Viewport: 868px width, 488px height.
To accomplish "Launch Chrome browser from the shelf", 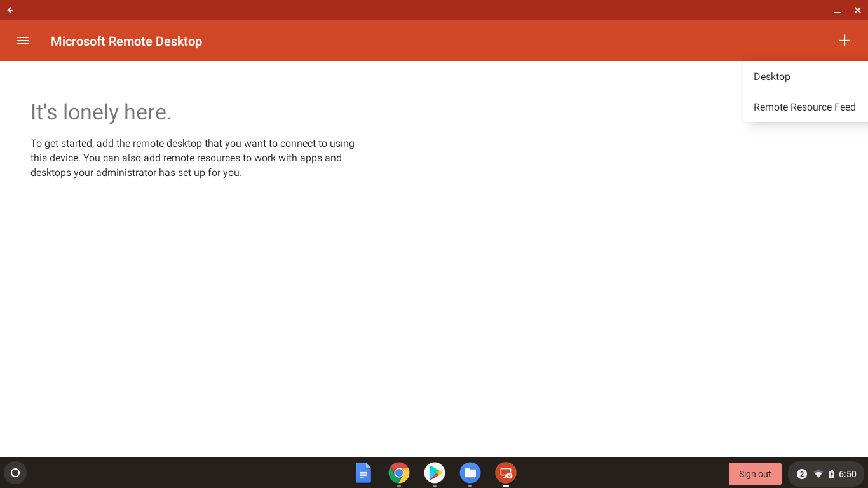I will click(399, 473).
